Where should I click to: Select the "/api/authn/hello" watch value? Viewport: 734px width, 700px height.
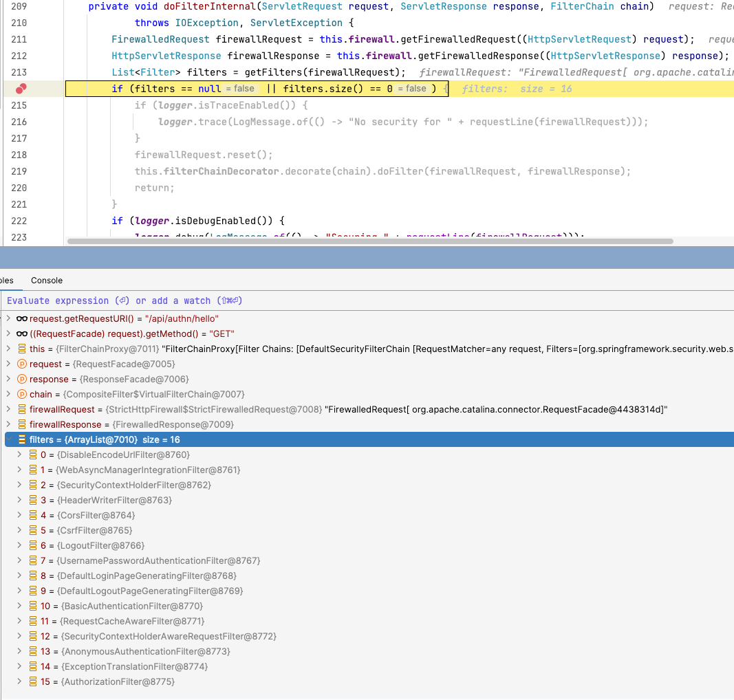[182, 318]
